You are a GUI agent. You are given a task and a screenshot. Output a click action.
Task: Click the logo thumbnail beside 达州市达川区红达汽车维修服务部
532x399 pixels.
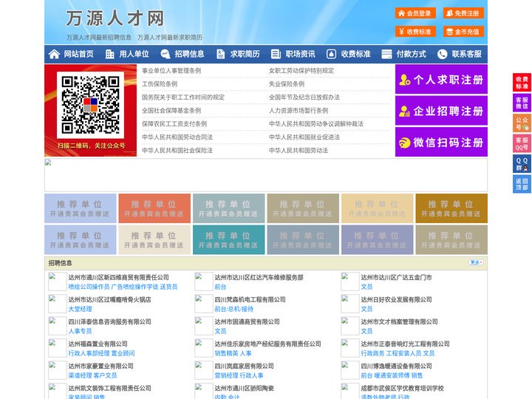point(204,282)
